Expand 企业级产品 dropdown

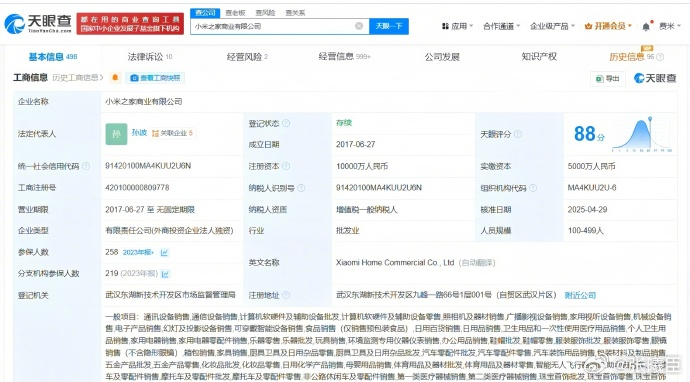552,26
